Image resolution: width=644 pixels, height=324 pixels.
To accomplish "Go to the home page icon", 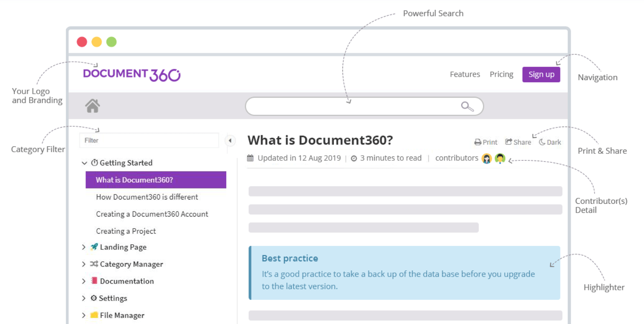I will (92, 106).
